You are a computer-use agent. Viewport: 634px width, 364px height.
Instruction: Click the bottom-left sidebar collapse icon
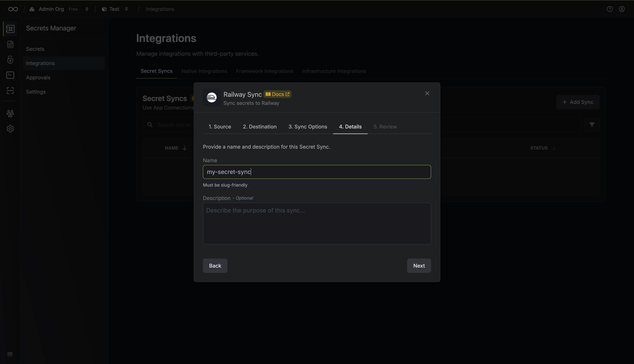[10, 354]
